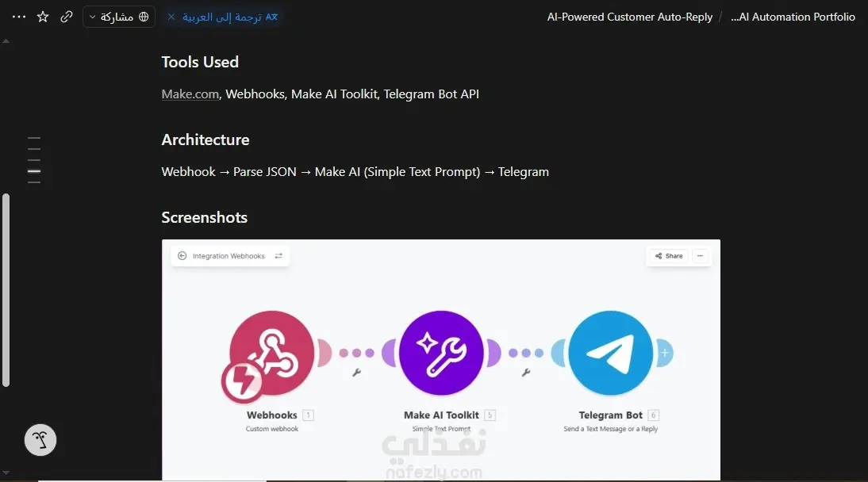Close the ترجمة إلى العربية translate banner
The width and height of the screenshot is (868, 482).
[171, 17]
